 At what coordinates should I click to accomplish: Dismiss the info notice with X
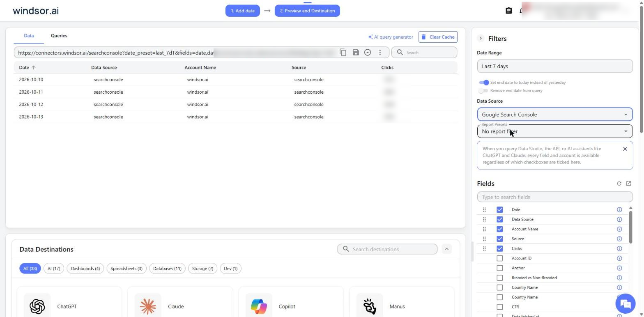[625, 149]
